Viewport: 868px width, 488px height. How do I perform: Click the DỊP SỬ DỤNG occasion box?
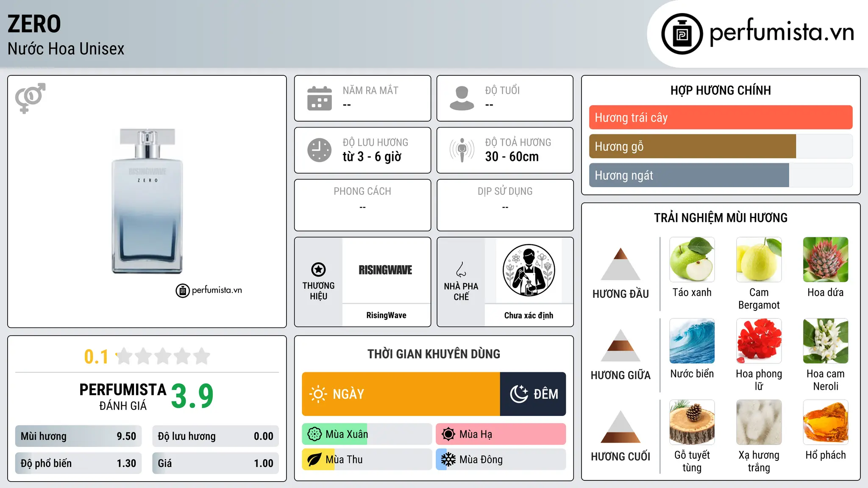[505, 205]
